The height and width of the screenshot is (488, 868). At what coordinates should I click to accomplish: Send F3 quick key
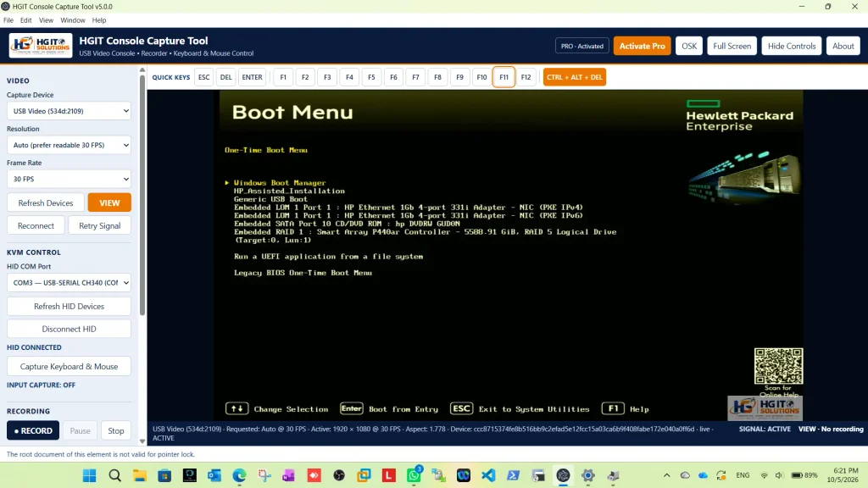(327, 77)
